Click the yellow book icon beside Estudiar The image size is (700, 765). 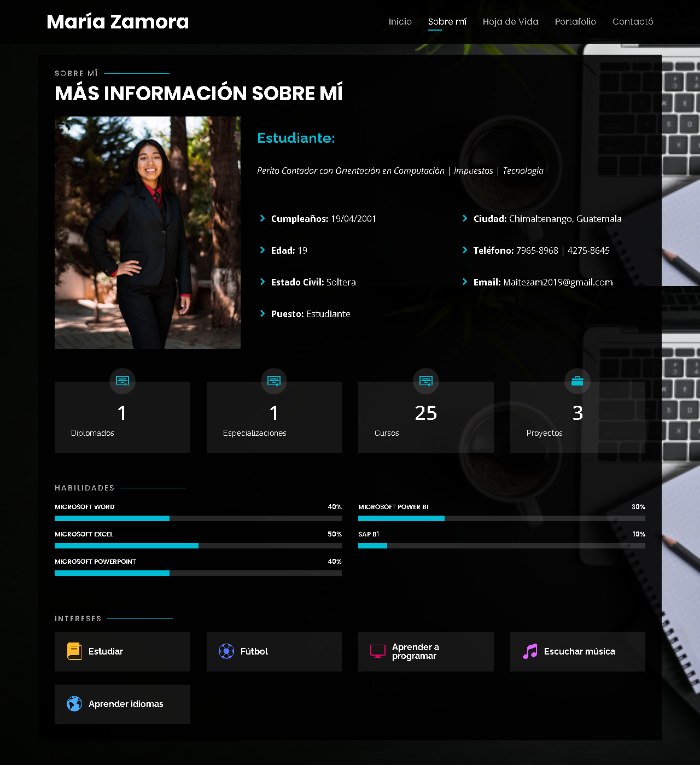(74, 651)
